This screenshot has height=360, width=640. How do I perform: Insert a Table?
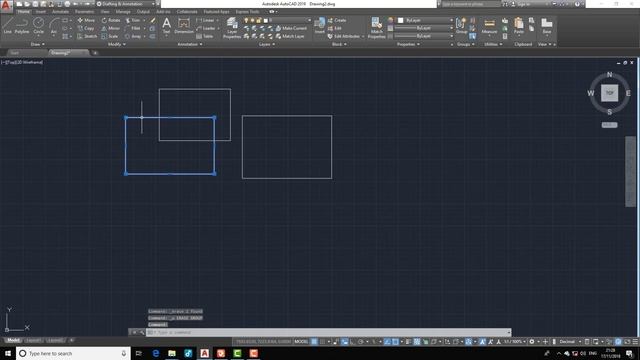click(x=205, y=36)
